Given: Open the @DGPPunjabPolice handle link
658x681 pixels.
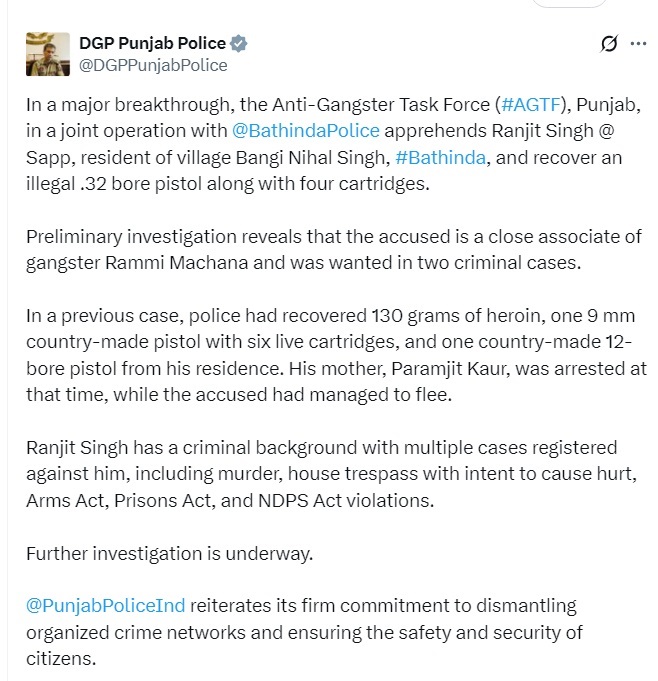Looking at the screenshot, I should point(152,65).
